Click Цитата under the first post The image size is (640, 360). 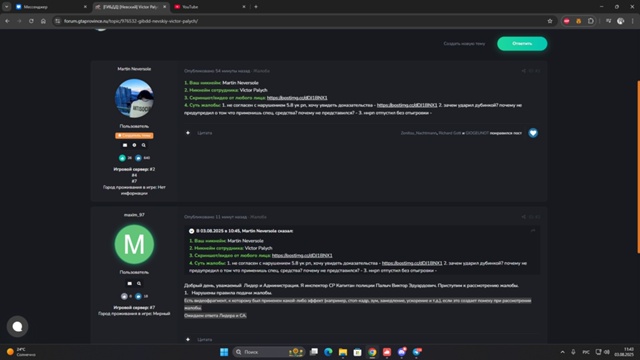(x=204, y=133)
